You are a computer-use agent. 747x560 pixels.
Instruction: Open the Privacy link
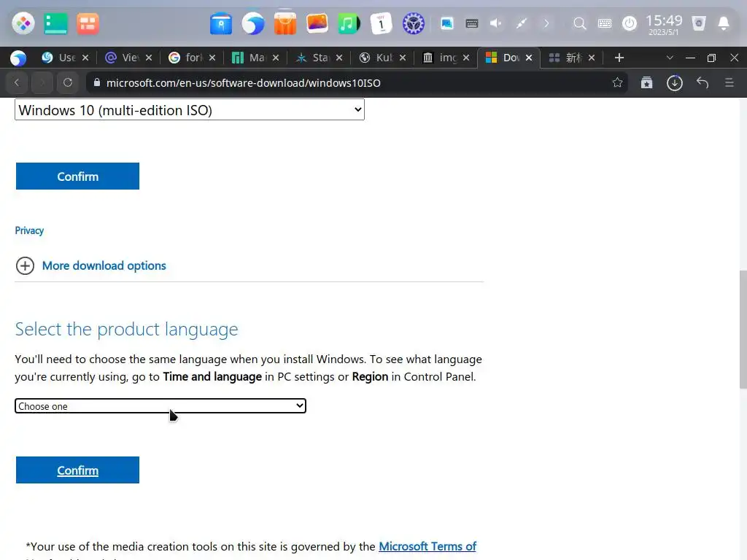[x=29, y=230]
